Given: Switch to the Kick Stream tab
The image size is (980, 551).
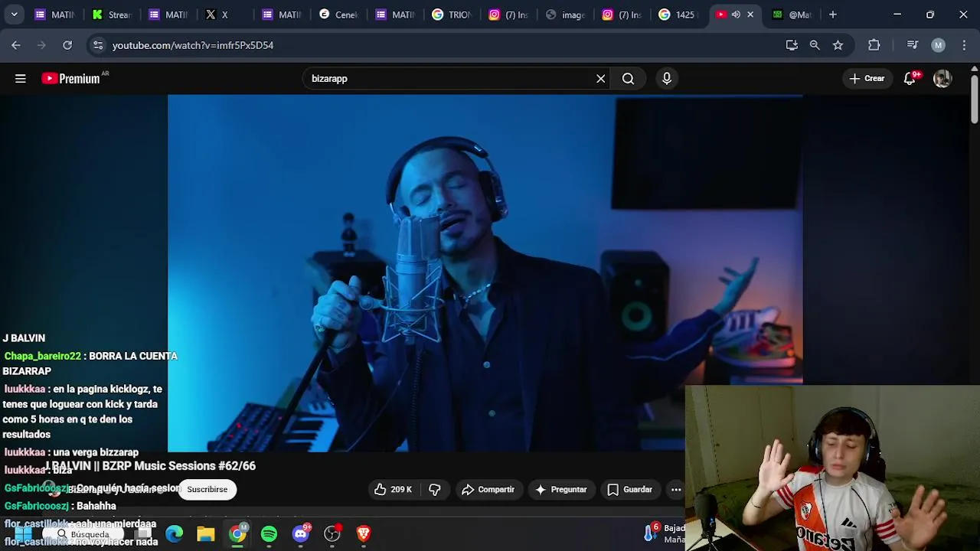Looking at the screenshot, I should pos(112,15).
